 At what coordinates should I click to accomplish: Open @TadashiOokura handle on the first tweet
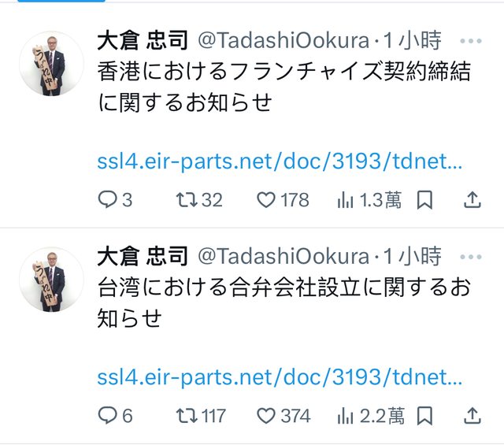[x=282, y=40]
